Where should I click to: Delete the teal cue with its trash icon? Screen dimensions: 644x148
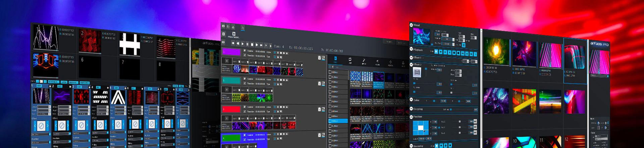(319, 83)
